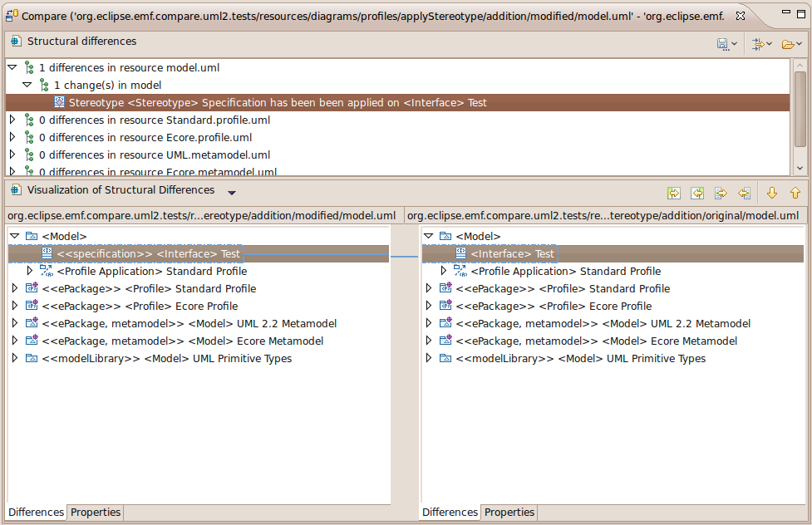Click the folder grouping icon
Viewport: 812px width, 525px height.
click(x=788, y=45)
